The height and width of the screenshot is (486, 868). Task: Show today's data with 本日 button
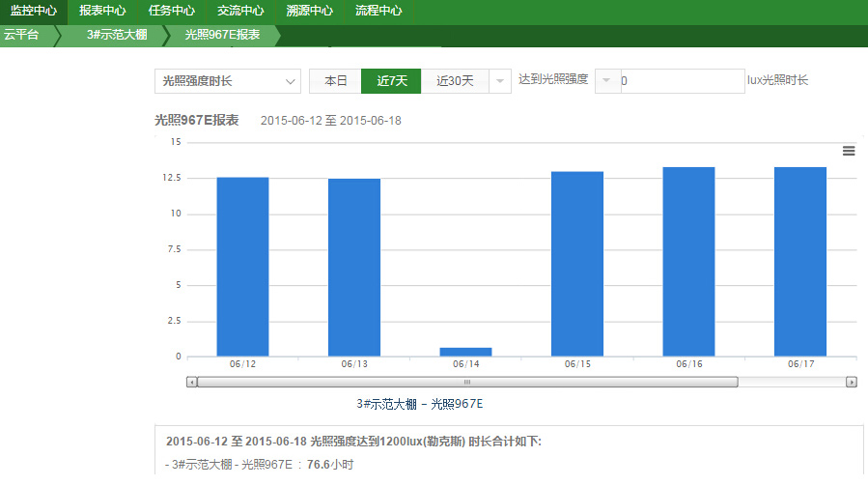pos(335,81)
